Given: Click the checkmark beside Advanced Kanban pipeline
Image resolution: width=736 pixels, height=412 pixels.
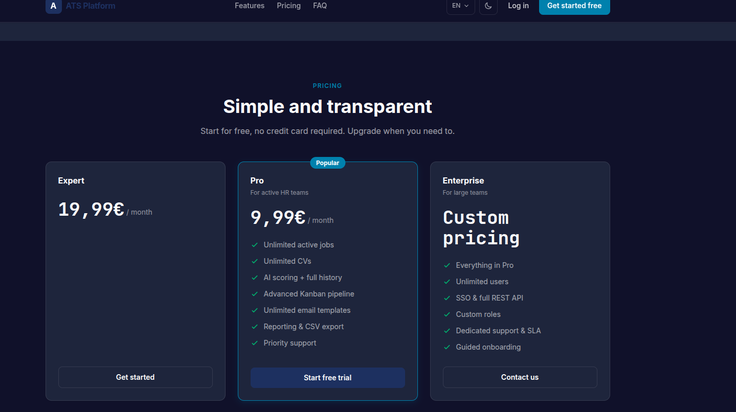Looking at the screenshot, I should (255, 294).
